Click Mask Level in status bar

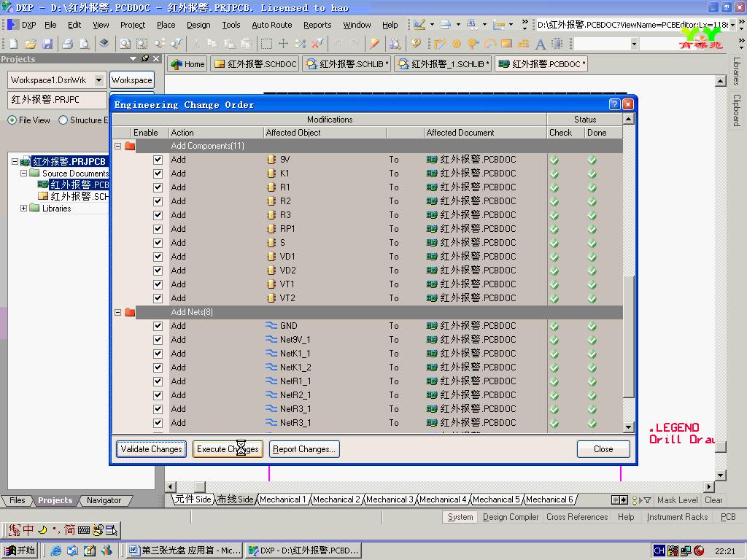click(x=678, y=500)
